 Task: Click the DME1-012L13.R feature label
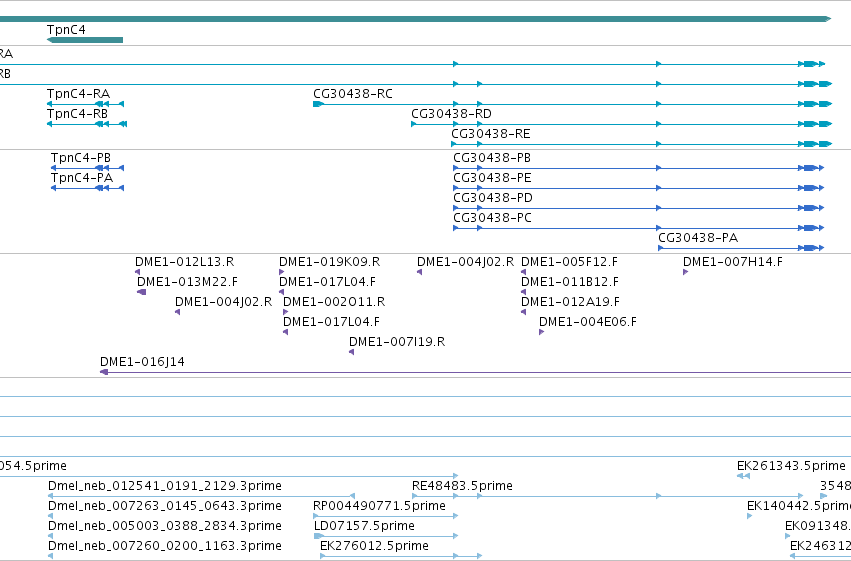(x=185, y=262)
